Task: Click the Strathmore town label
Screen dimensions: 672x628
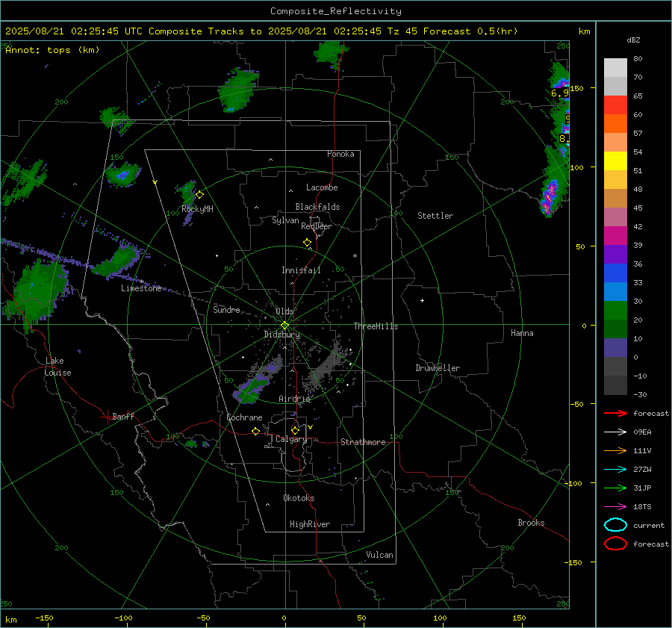Action: click(x=363, y=442)
